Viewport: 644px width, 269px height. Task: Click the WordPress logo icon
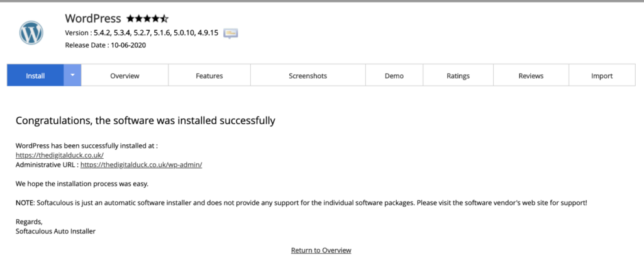[x=31, y=33]
